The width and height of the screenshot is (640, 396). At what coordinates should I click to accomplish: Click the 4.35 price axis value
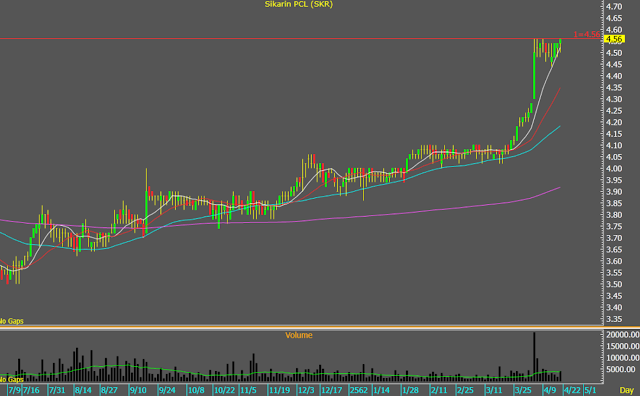(614, 87)
